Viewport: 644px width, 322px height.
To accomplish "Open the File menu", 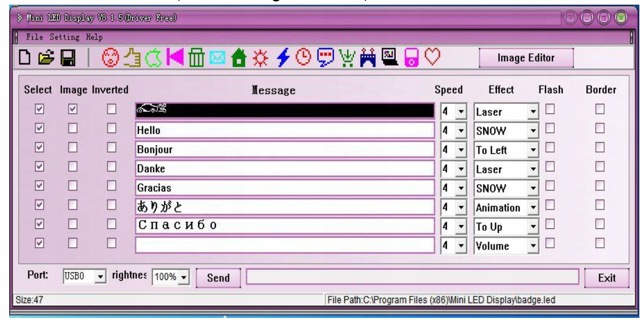I will click(35, 37).
